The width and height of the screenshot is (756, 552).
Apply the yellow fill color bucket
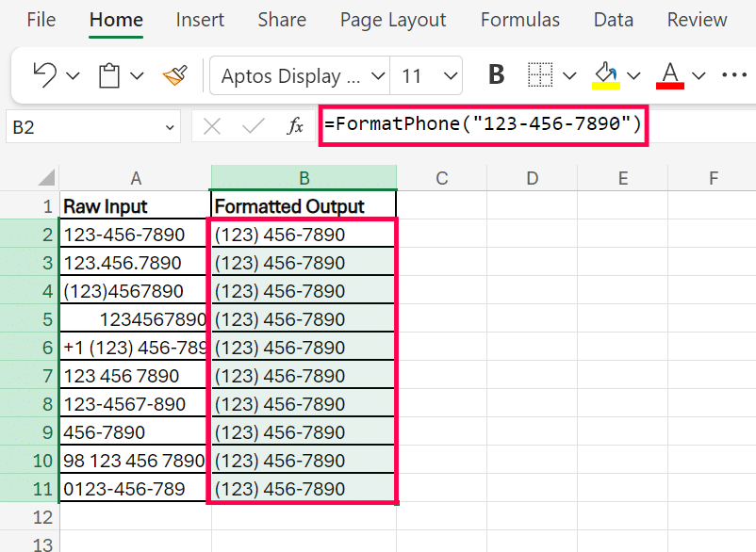(x=606, y=75)
